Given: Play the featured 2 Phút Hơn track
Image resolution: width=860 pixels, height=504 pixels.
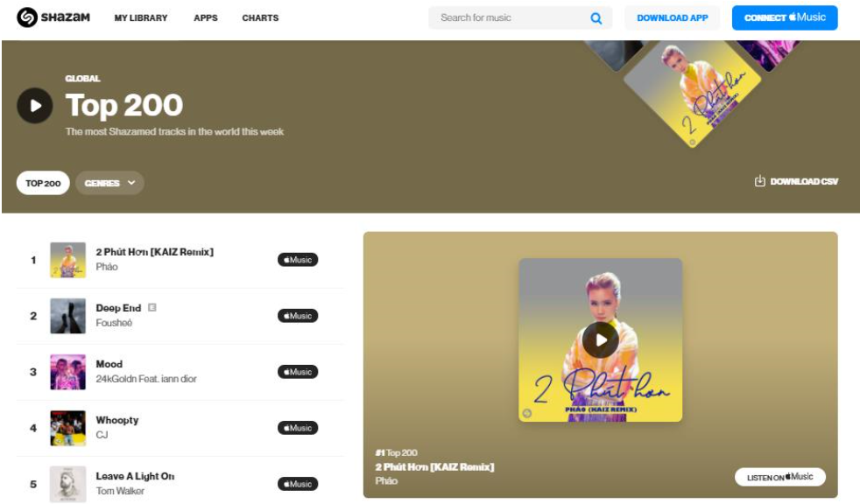Looking at the screenshot, I should click(601, 340).
